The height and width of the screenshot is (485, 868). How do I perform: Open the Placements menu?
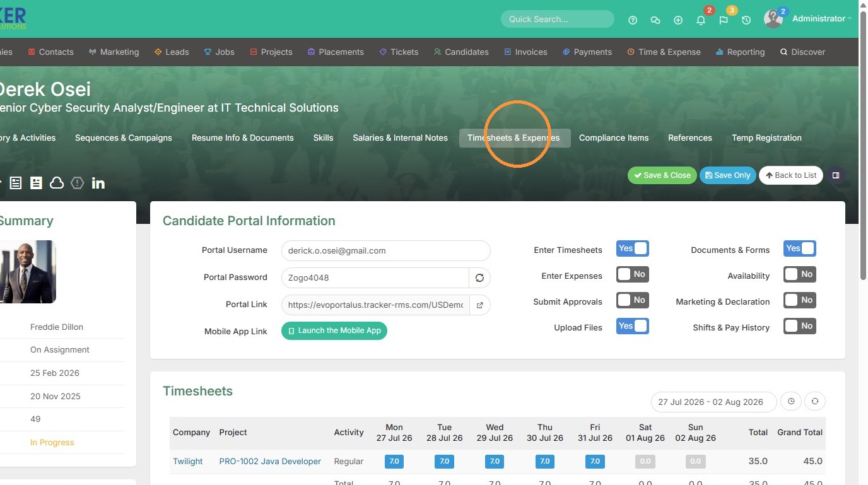(x=336, y=52)
